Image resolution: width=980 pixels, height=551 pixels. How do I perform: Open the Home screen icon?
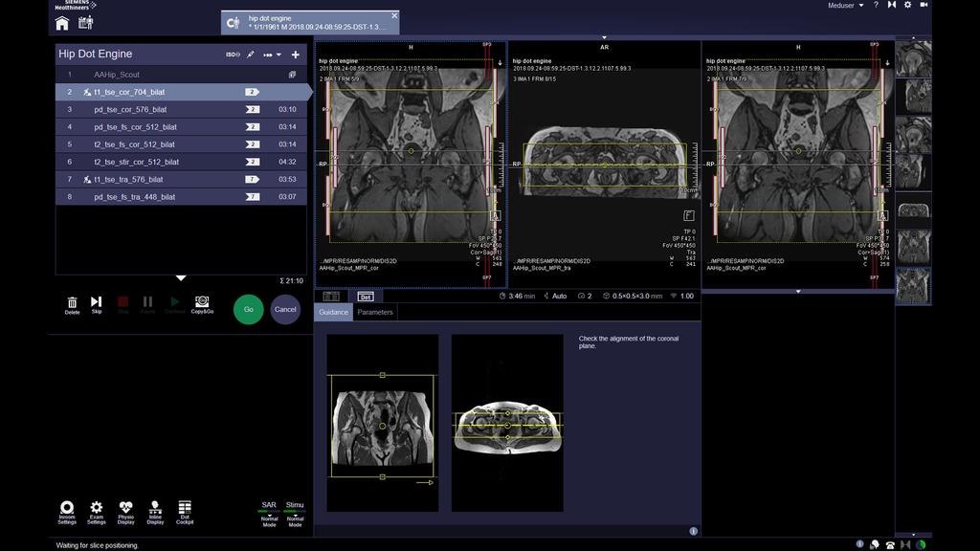(x=62, y=23)
